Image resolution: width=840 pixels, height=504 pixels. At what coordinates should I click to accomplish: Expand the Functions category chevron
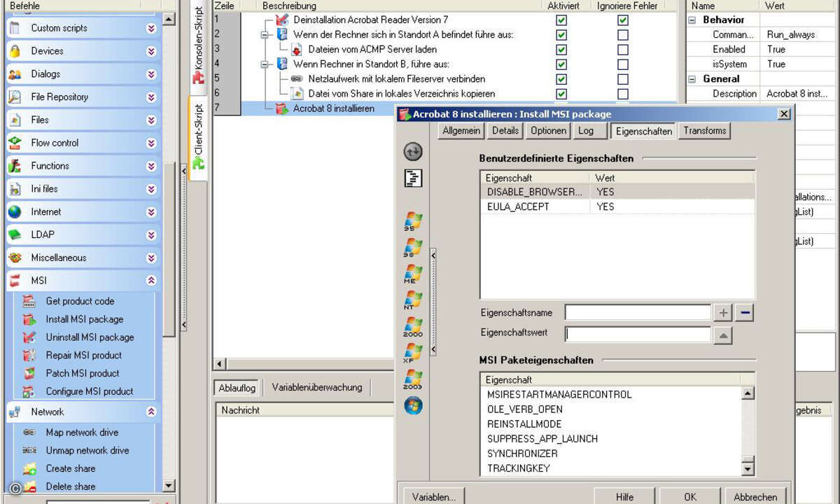[x=151, y=166]
